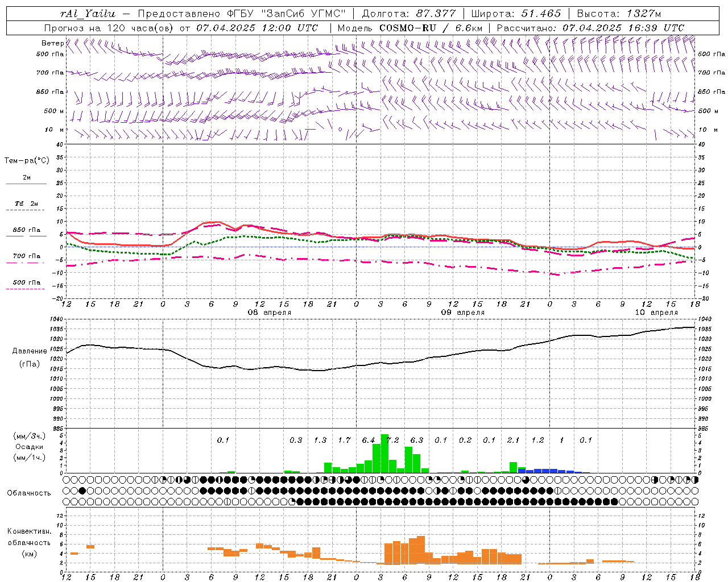Screen dimensions: 728x582
Task: Click the 2.1 precipitation total value
Action: point(514,440)
